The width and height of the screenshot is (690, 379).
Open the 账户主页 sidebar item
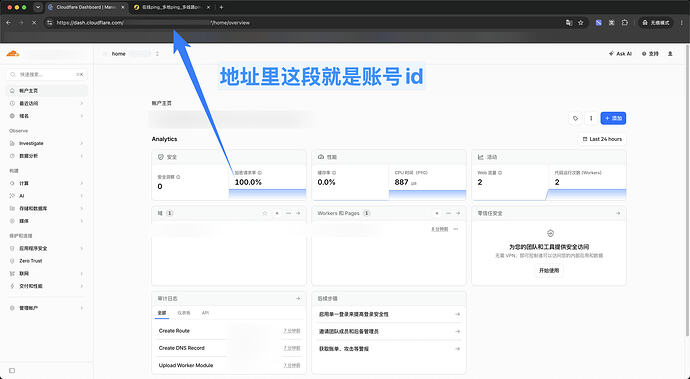(47, 91)
